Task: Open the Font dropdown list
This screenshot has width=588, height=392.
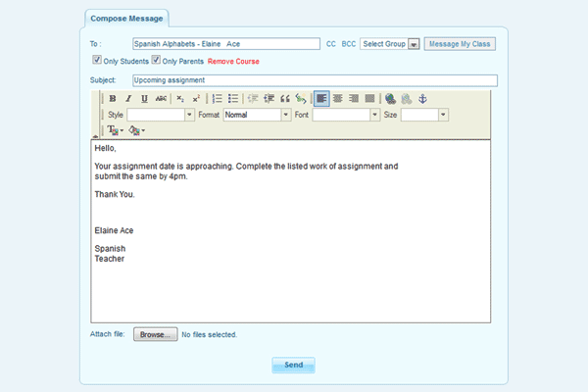Action: coord(374,115)
